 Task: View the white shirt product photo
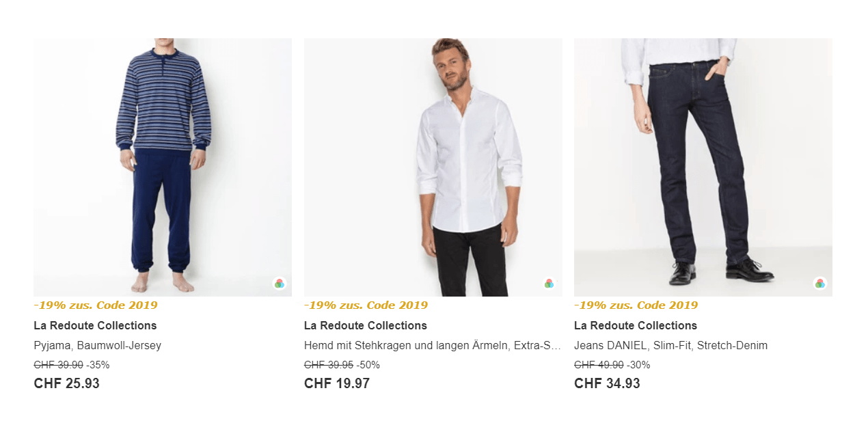tap(433, 167)
